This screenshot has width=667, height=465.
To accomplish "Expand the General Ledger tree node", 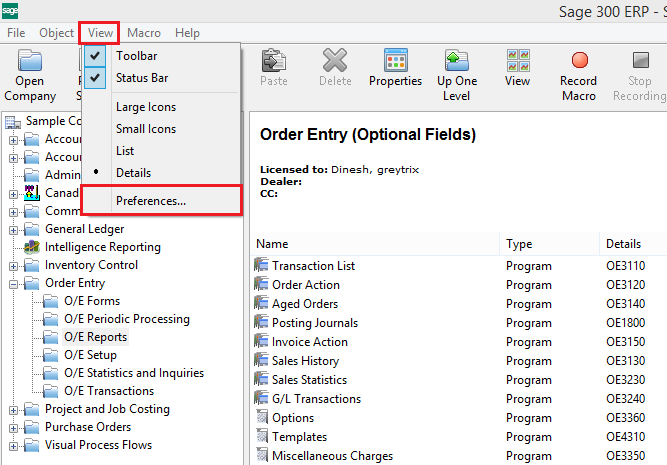I will click(x=13, y=230).
